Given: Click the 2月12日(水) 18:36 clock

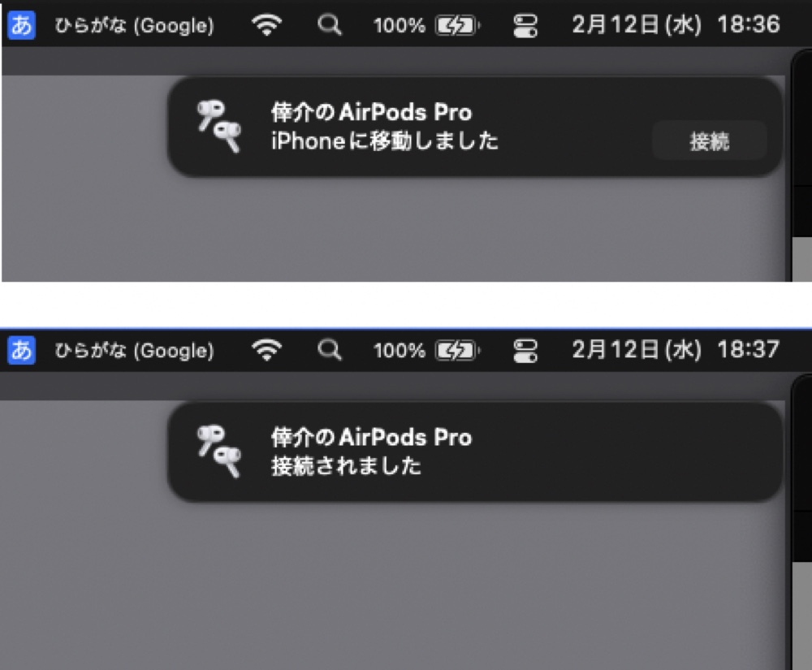Looking at the screenshot, I should 676,24.
